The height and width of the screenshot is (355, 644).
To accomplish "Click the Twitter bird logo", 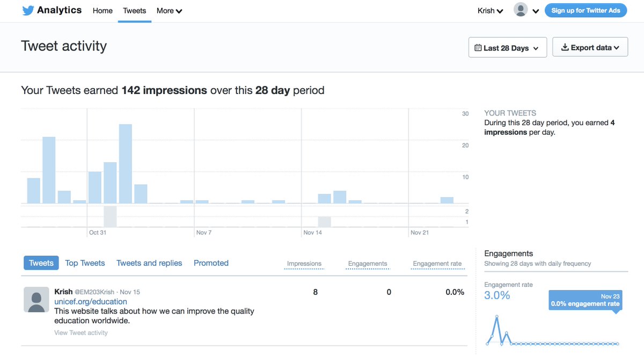I will coord(28,11).
